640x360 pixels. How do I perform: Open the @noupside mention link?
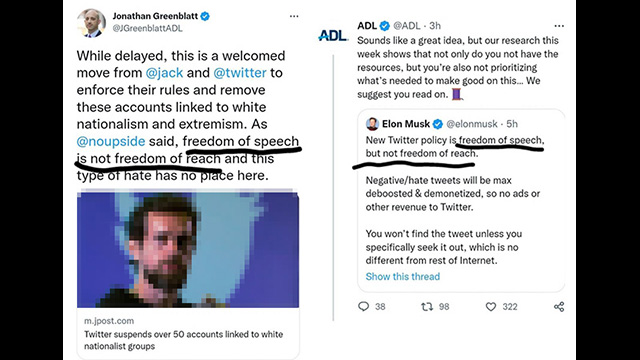(111, 141)
